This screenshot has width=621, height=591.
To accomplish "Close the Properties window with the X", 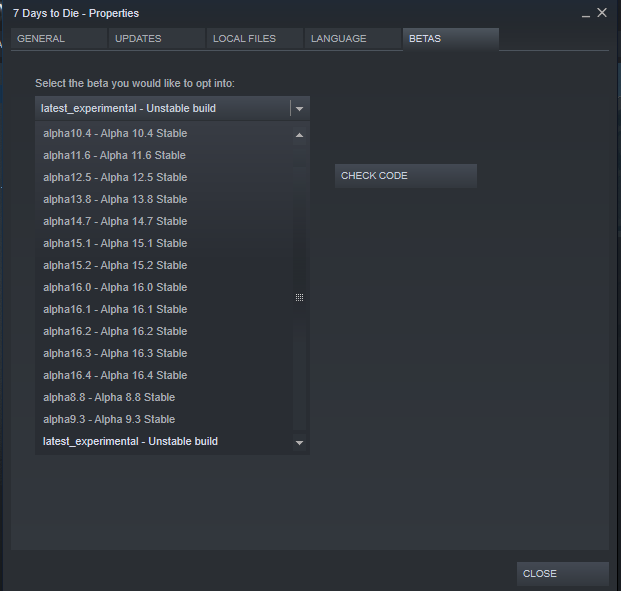I will [x=602, y=13].
